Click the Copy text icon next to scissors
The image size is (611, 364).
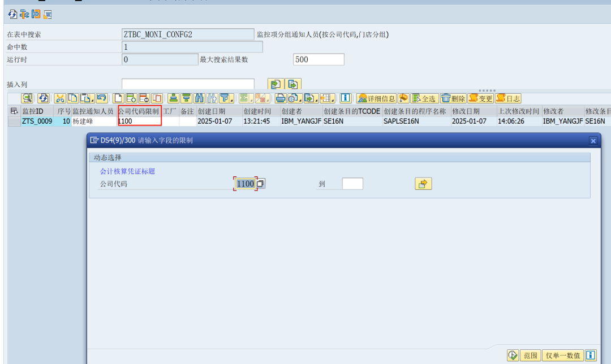coord(72,98)
